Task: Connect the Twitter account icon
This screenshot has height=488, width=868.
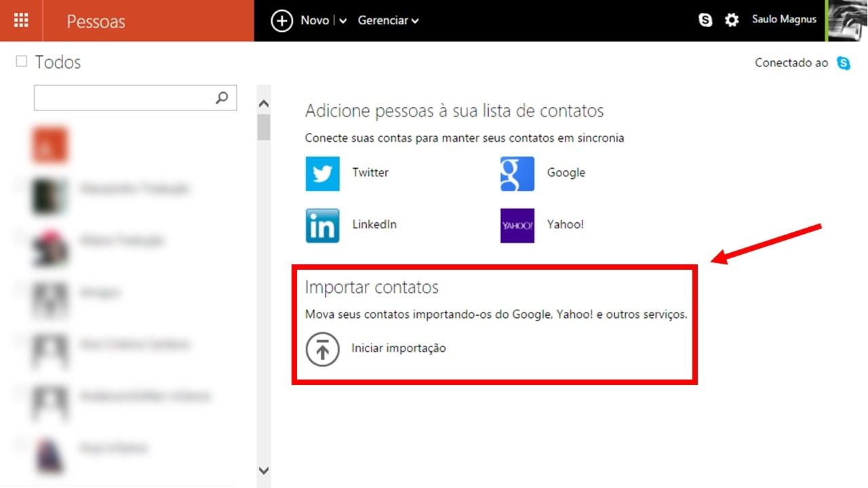Action: (x=322, y=174)
